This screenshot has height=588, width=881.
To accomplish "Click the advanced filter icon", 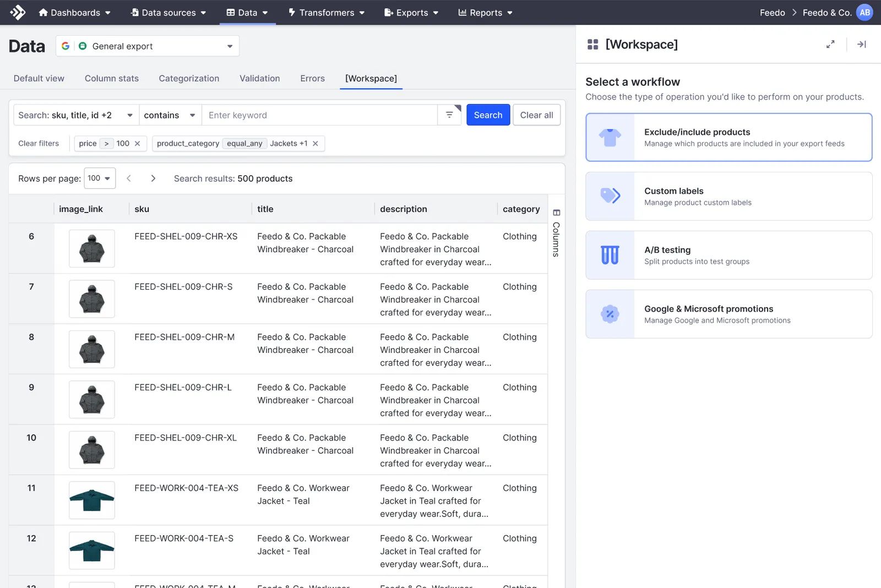I will [x=449, y=115].
